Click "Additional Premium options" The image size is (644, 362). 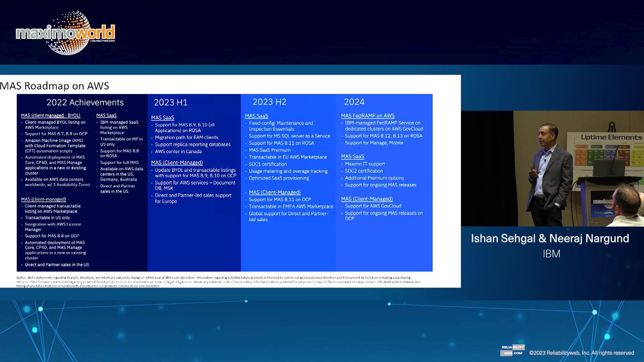(x=374, y=178)
